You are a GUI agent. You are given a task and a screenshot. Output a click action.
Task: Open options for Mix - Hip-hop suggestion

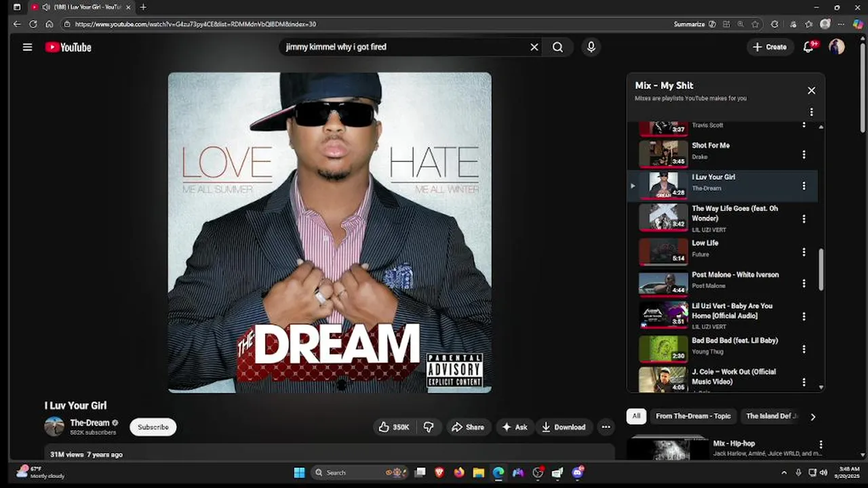pyautogui.click(x=821, y=445)
